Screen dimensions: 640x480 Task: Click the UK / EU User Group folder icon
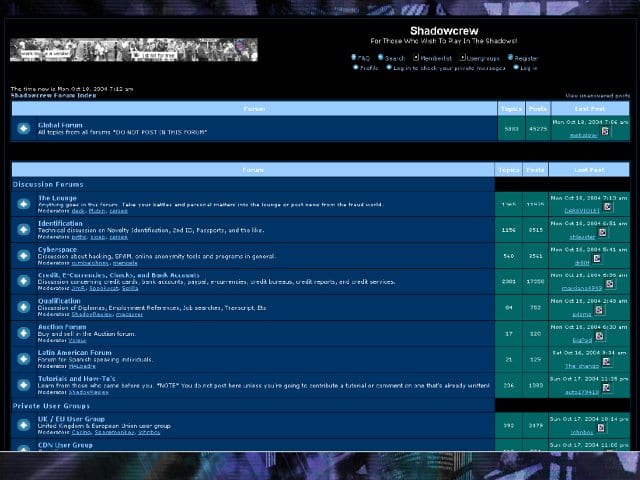(24, 425)
